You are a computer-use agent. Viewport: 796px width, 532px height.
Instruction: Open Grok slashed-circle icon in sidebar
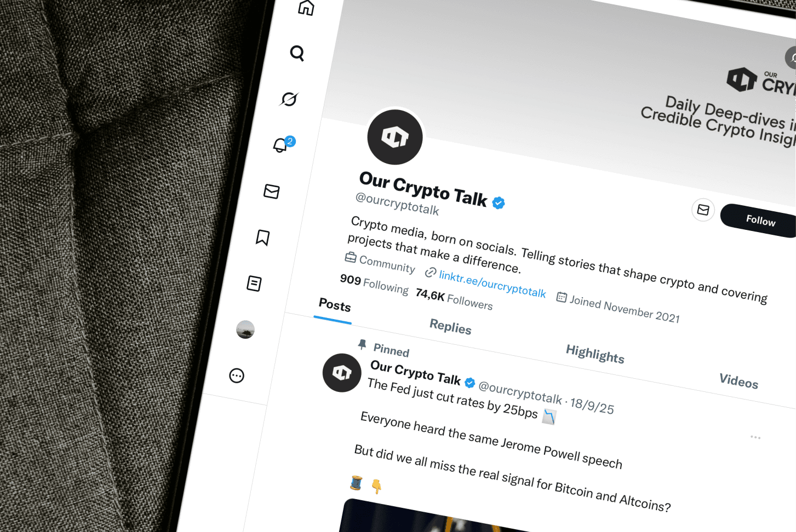289,99
